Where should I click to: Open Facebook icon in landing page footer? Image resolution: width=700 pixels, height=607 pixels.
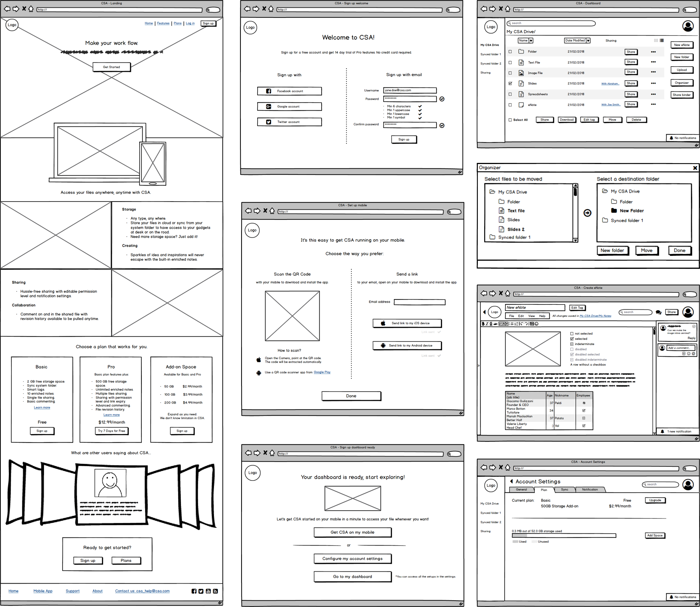coord(194,591)
